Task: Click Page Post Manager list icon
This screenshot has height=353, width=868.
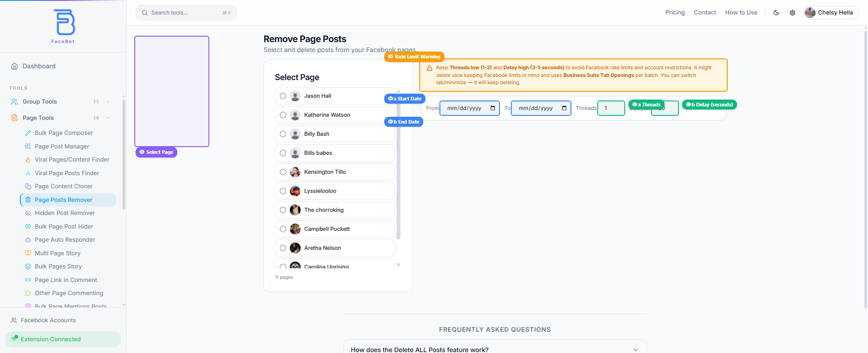Action: pos(28,147)
